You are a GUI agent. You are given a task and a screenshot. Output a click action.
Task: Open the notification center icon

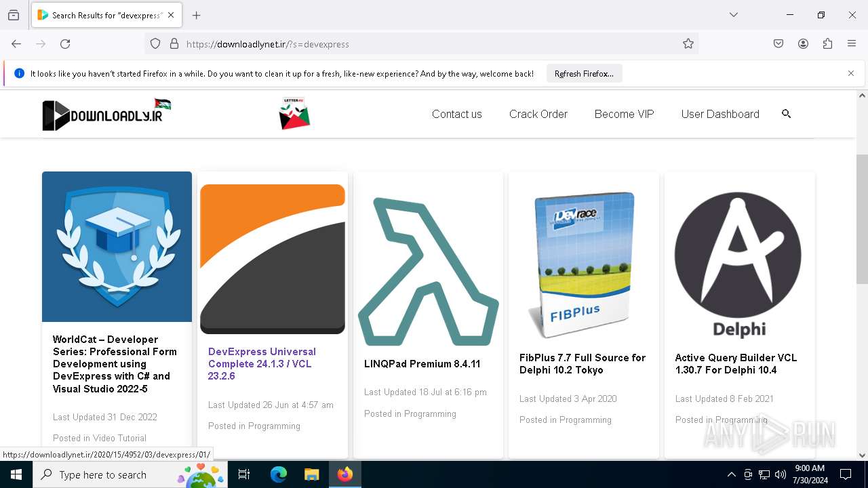[x=846, y=474]
